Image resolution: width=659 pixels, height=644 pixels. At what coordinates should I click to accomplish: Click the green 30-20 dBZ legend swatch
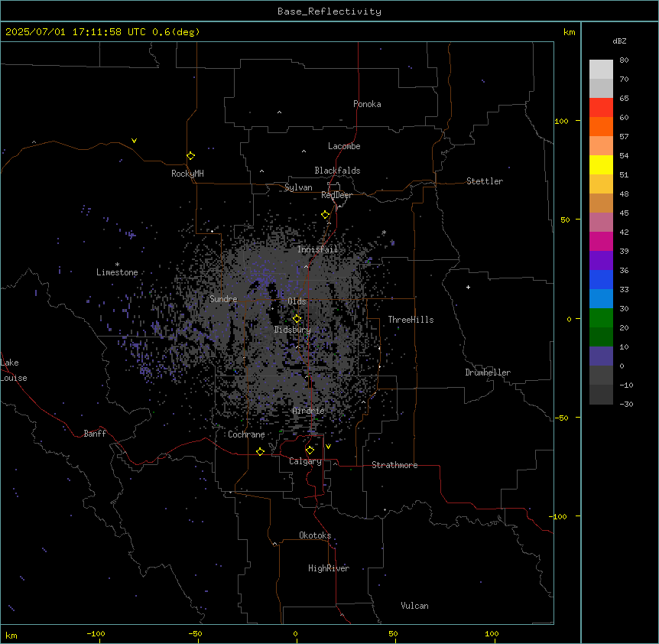click(x=601, y=318)
